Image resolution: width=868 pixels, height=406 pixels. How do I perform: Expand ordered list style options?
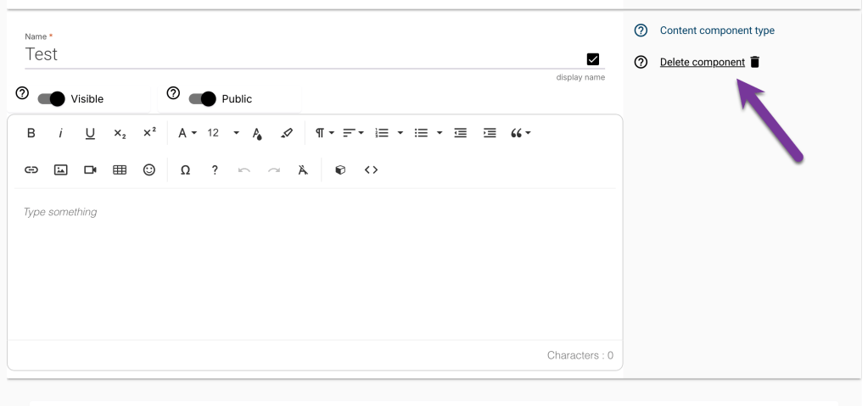pos(400,133)
